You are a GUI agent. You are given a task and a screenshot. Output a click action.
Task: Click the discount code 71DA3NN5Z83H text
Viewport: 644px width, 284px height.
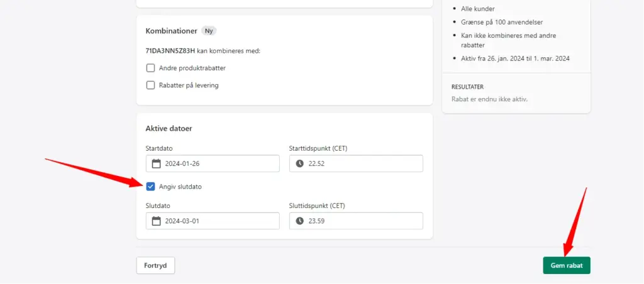coord(170,52)
